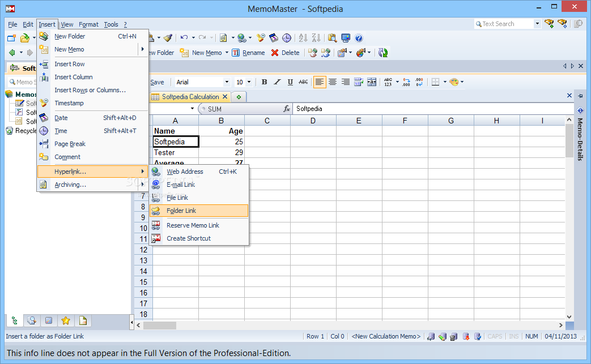
Task: Insert date using calendar toolbar icon
Action: (x=273, y=37)
